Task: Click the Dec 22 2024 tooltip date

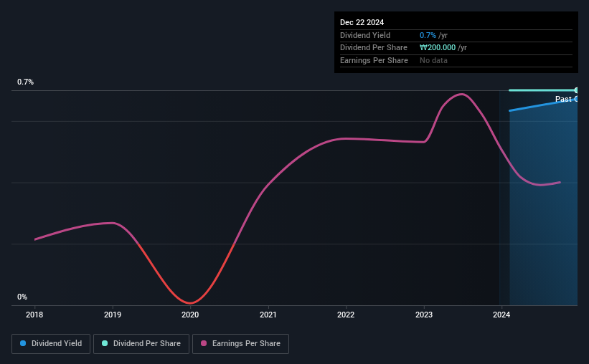Action: click(x=362, y=22)
